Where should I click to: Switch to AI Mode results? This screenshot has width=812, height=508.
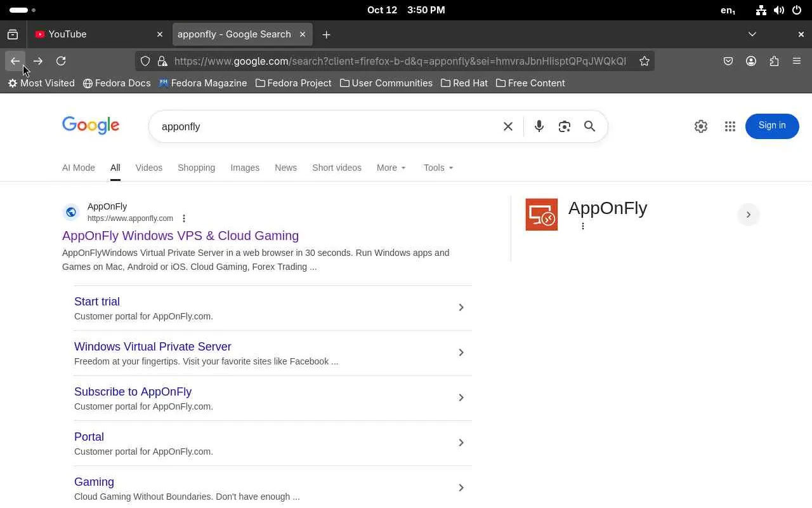79,168
